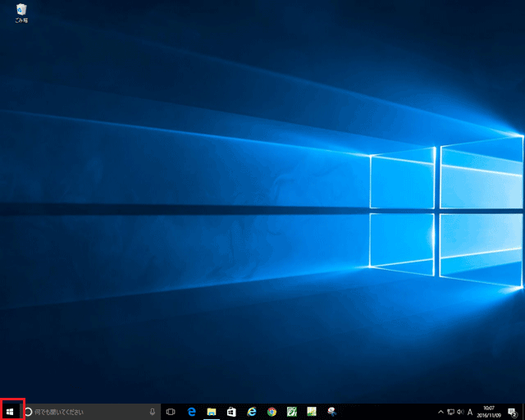Click the Cortana microphone icon

153,412
